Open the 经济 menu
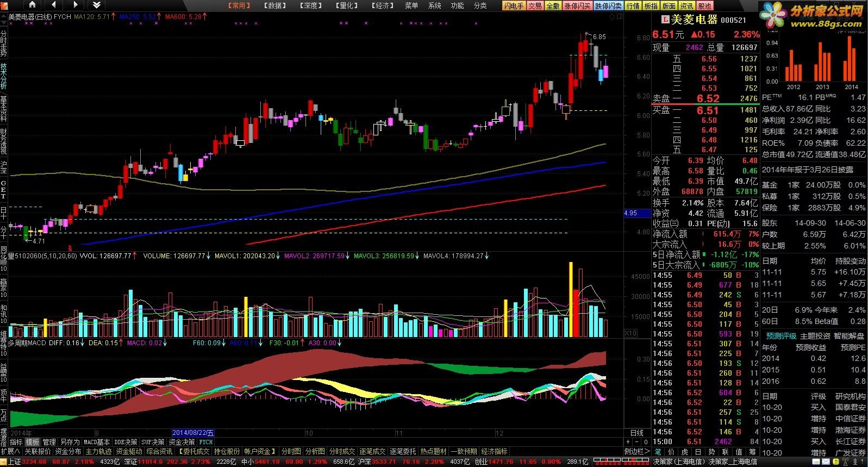Viewport: 868px width, 467px height. [384, 5]
